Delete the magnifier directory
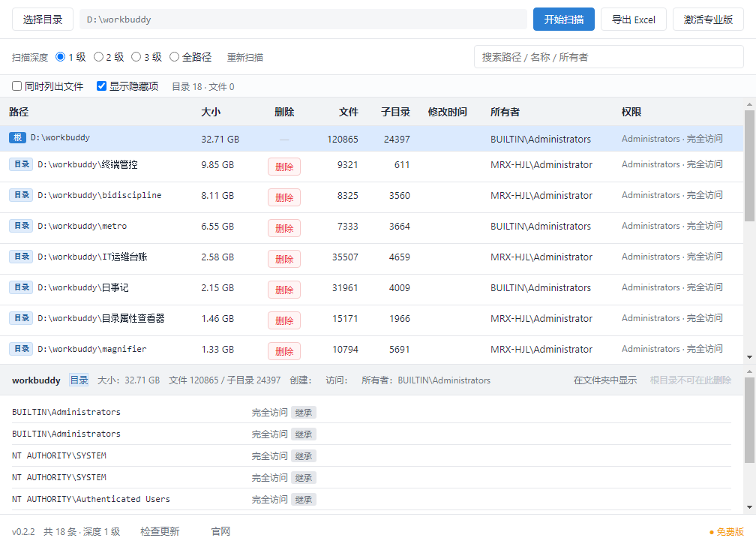 click(x=284, y=352)
